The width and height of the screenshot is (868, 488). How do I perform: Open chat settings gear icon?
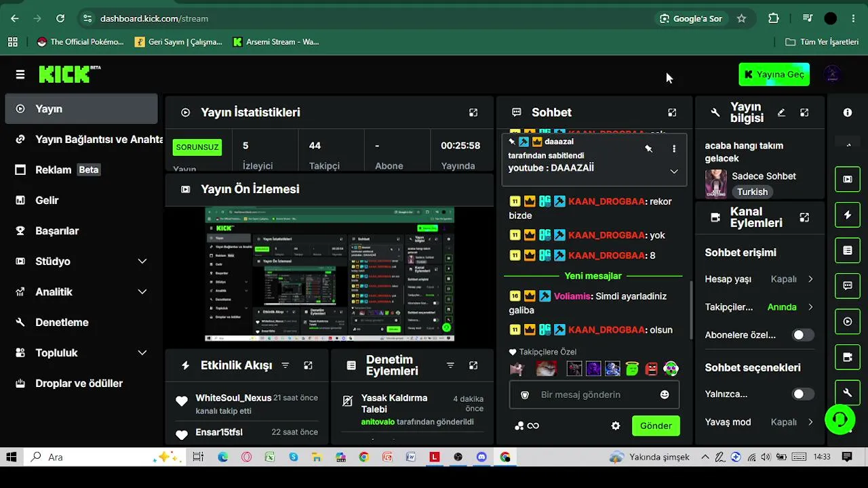pos(616,426)
